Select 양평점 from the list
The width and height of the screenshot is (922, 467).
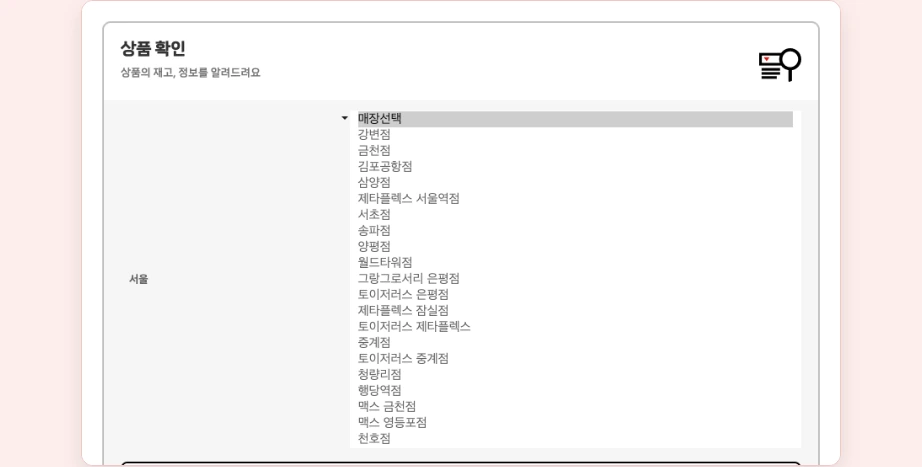point(575,246)
